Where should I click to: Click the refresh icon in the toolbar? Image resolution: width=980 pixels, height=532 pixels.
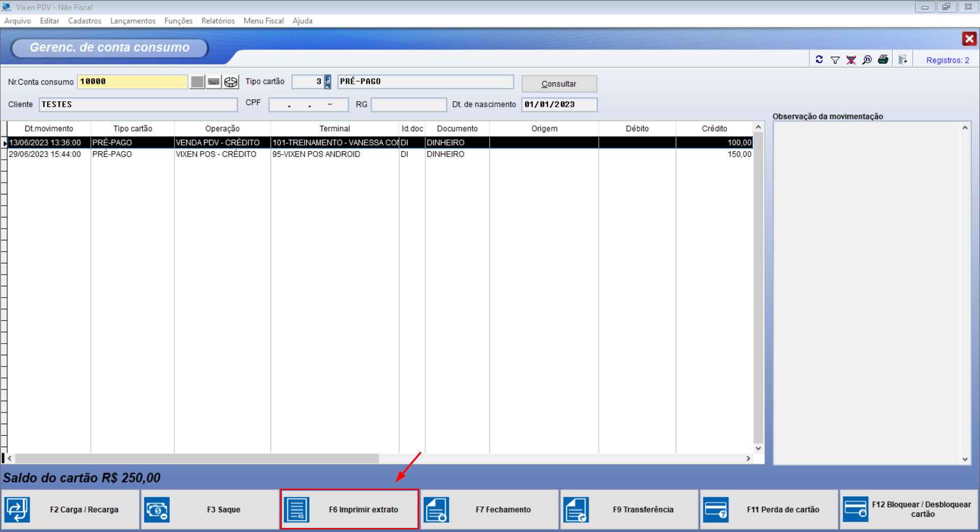point(819,60)
